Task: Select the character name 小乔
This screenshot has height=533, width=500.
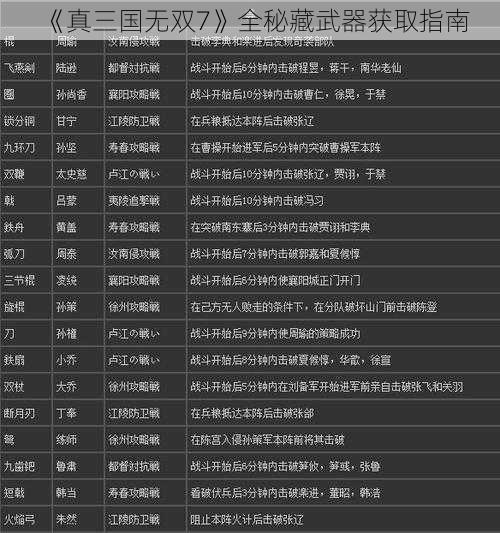Action: coord(66,360)
